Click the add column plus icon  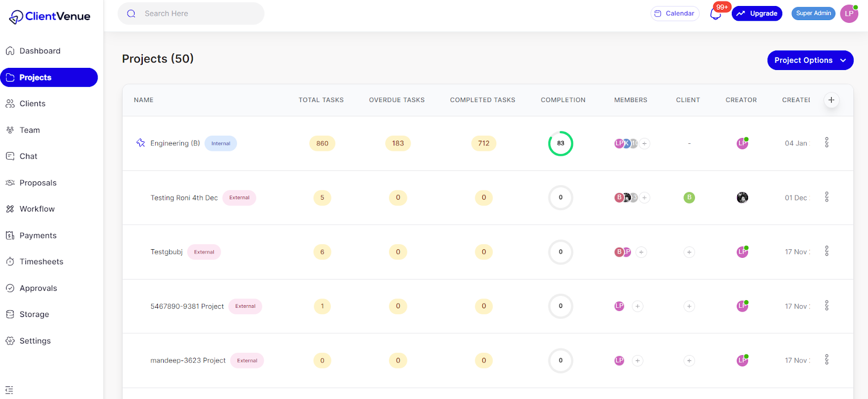pyautogui.click(x=831, y=100)
